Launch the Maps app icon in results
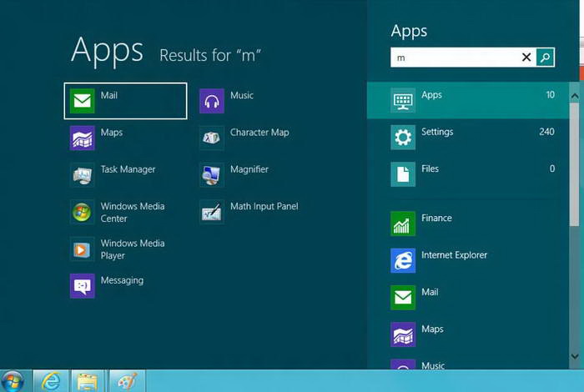Viewport: 584px width, 392px height. coord(82,138)
